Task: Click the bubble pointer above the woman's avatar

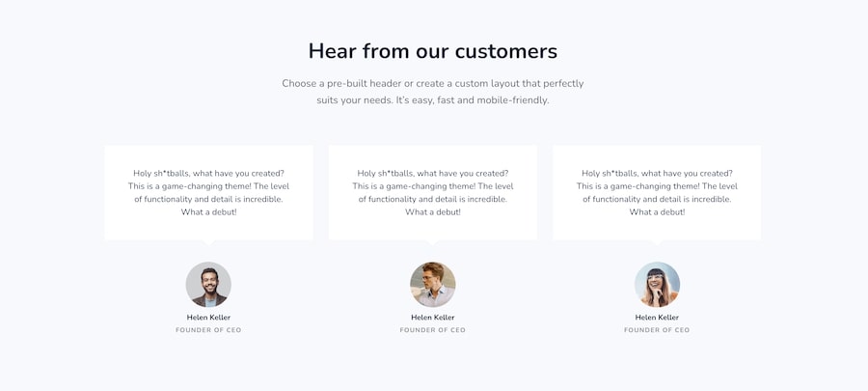Action: [x=657, y=244]
